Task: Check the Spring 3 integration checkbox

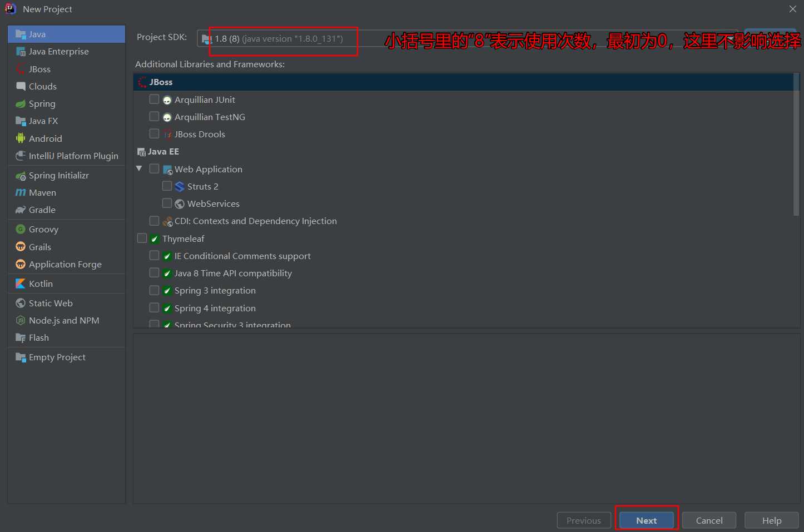Action: [x=155, y=290]
